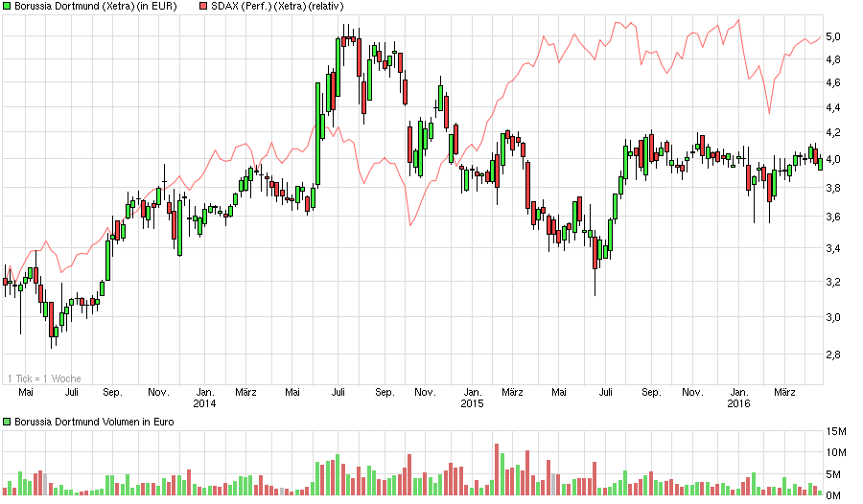Viewport: 863px width, 504px height.
Task: Click the 5,0 price axis label
Action: click(833, 36)
